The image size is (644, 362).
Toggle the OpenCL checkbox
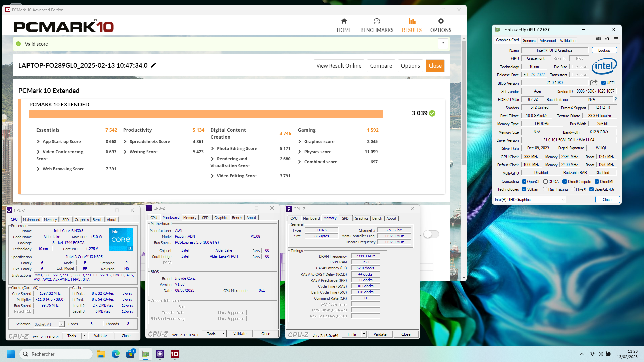(524, 182)
